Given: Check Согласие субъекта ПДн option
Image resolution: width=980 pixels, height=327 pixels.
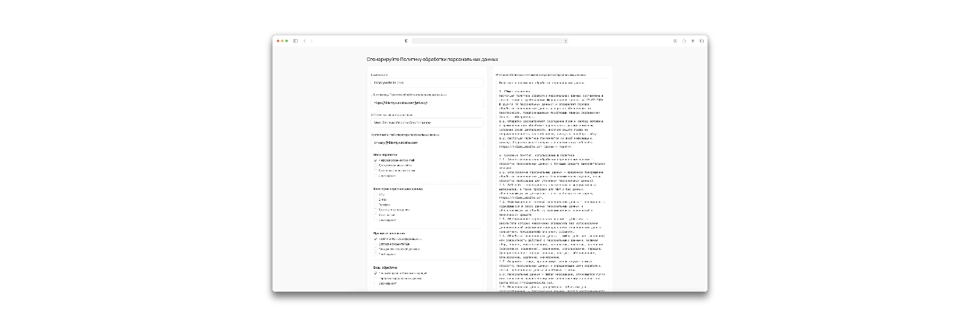Looking at the screenshot, I should tap(376, 244).
